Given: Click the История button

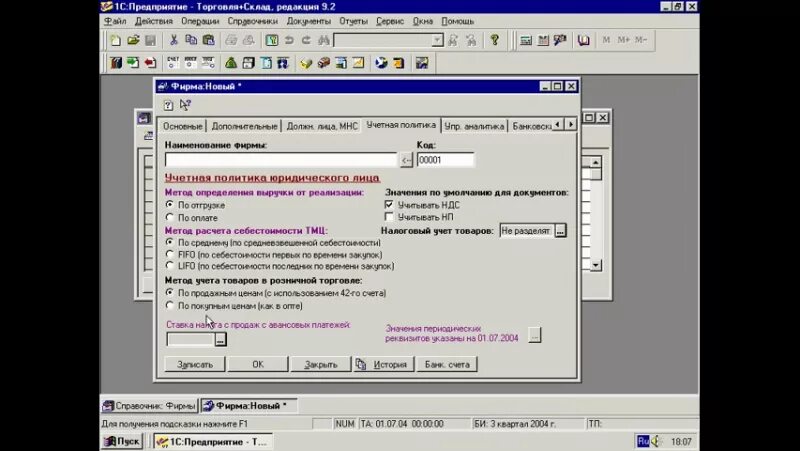Looking at the screenshot, I should click(x=384, y=364).
